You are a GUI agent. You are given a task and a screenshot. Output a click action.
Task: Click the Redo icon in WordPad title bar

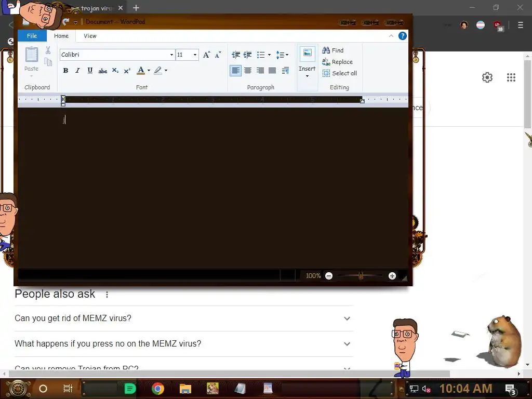(x=66, y=22)
